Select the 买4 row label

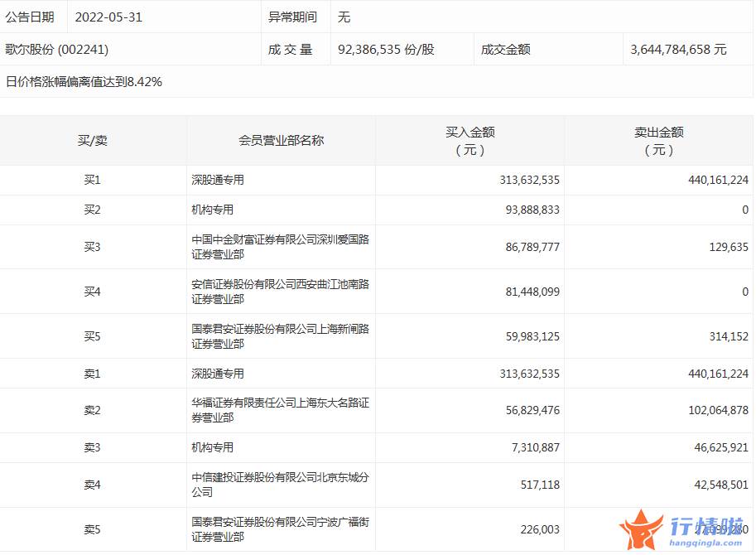tap(93, 292)
